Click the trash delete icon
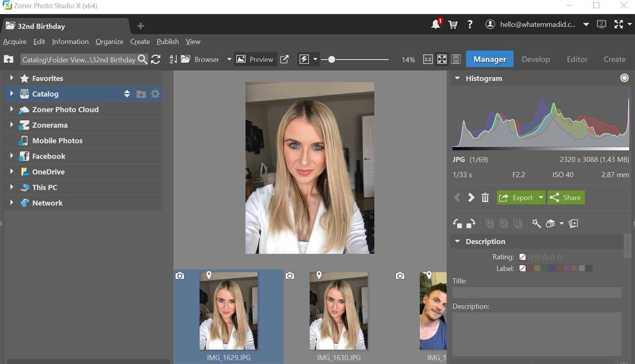Viewport: 635px width, 364px height. 485,198
